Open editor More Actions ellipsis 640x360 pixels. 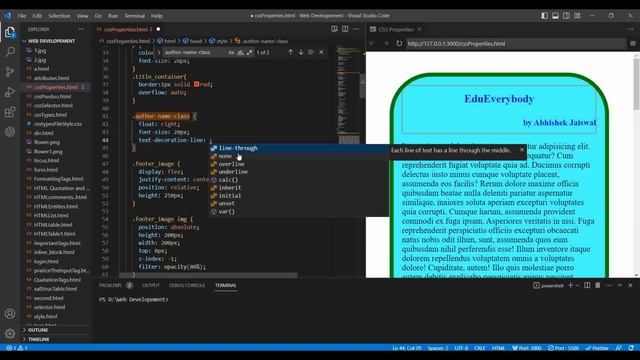pyautogui.click(x=356, y=29)
